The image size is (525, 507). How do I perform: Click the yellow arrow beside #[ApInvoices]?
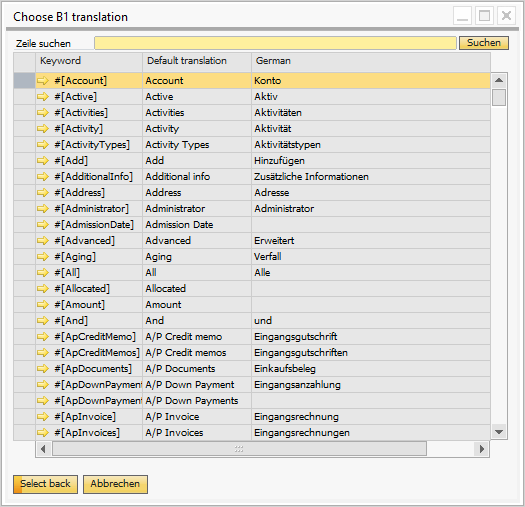click(43, 433)
